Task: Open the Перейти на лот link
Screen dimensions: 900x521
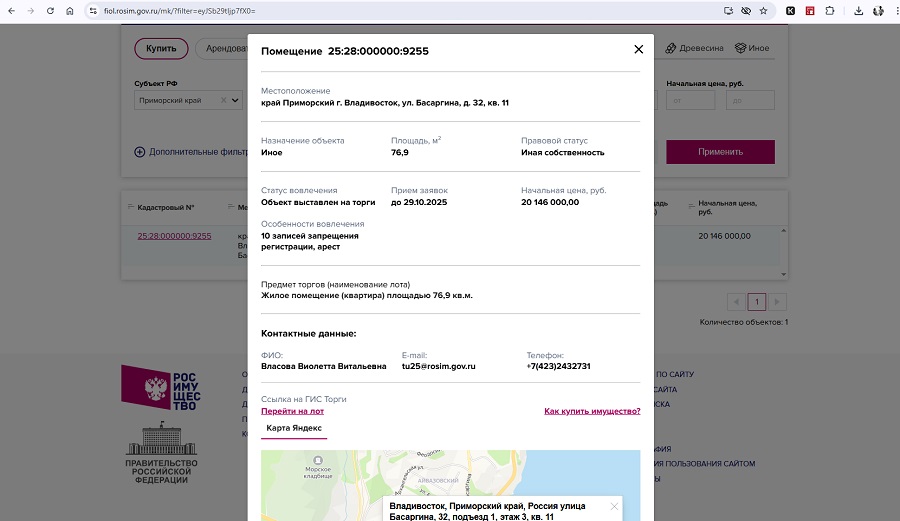Action: [x=292, y=411]
